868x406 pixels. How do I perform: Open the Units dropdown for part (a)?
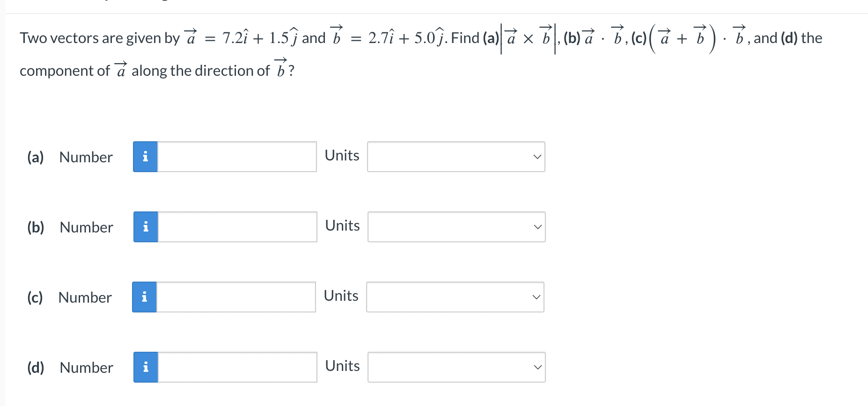point(456,157)
